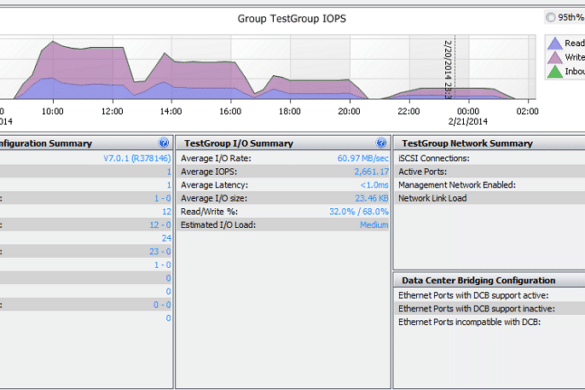Viewport: 585px width, 390px height.
Task: Click the iSCSI Connections label
Action: click(434, 158)
